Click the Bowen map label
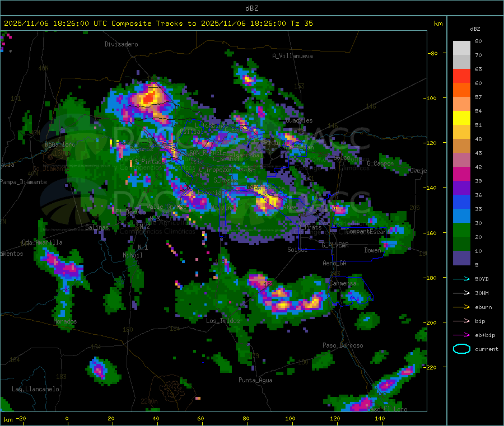The image size is (504, 426). pos(372,250)
